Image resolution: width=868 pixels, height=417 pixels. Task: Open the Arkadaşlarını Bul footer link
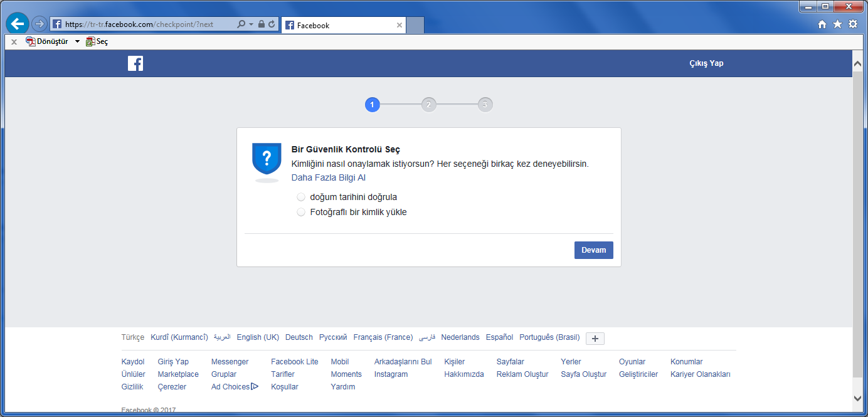coord(403,362)
